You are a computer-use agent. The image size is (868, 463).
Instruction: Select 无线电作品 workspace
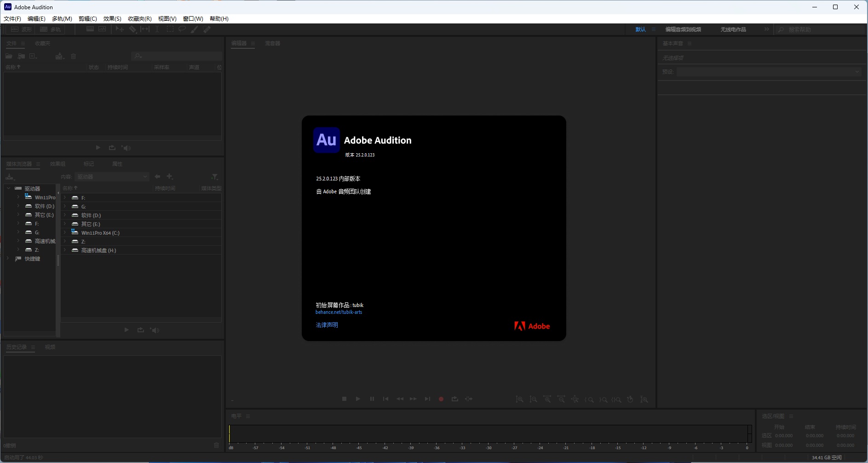click(x=733, y=29)
